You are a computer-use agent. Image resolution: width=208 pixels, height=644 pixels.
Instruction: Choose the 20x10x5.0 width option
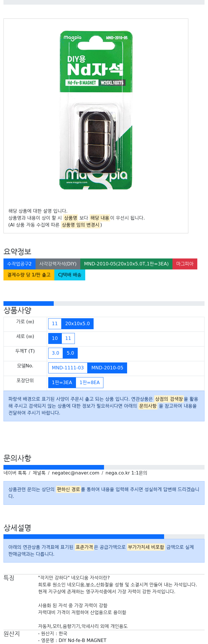click(x=77, y=324)
